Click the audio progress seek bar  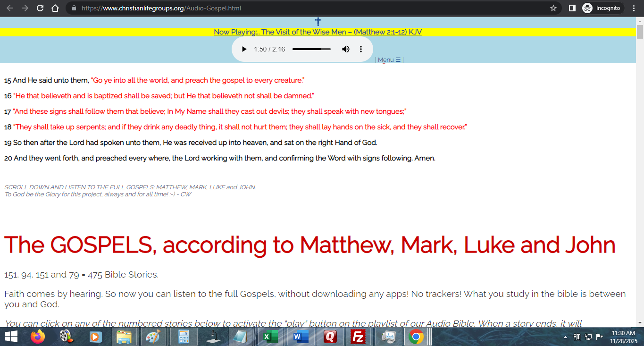point(311,49)
